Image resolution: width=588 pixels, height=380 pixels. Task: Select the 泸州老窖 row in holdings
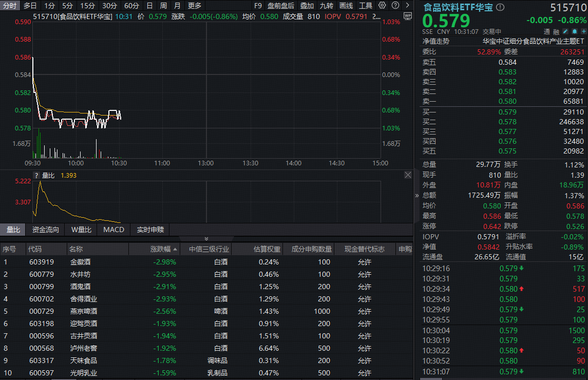click(x=83, y=348)
